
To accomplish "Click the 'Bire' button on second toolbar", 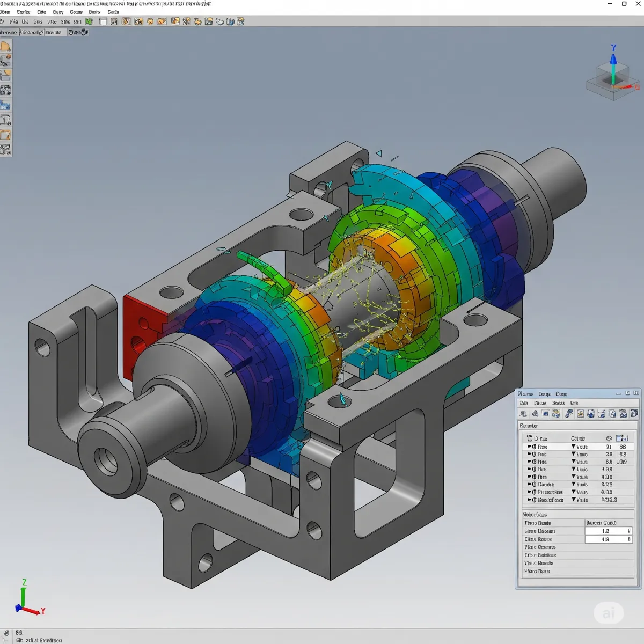I will click(38, 21).
